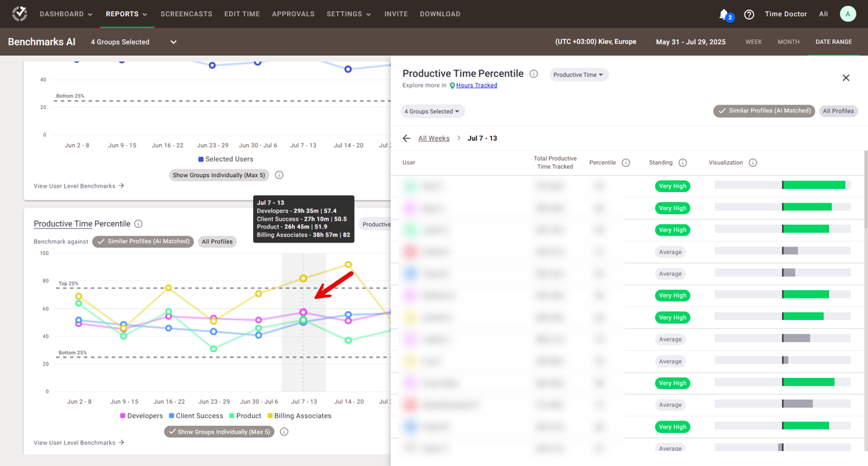
Task: Disable Show Groups Individually on lower chart
Action: click(x=219, y=432)
